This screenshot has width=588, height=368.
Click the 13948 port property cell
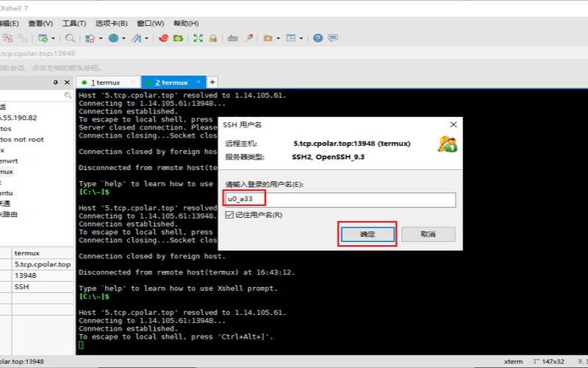click(x=43, y=275)
